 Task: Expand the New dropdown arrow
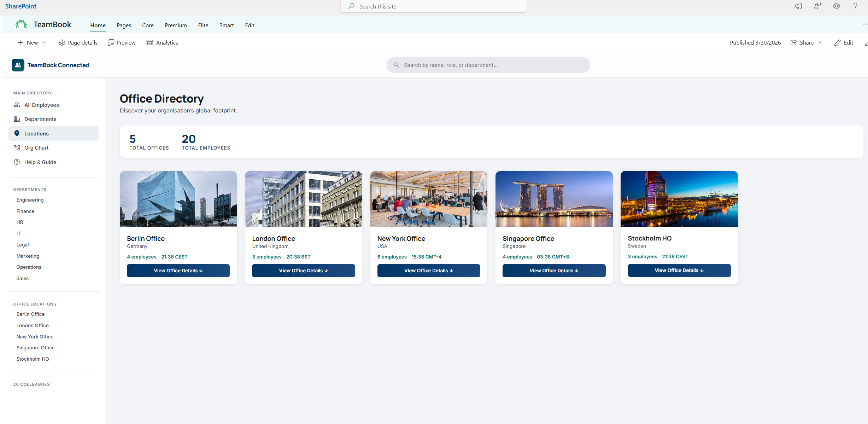[44, 43]
